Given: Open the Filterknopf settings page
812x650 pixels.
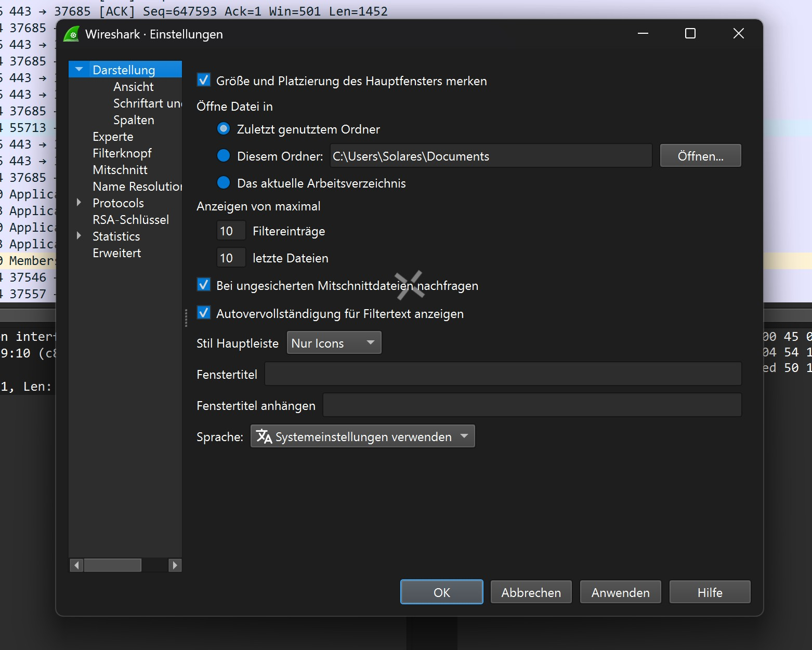Looking at the screenshot, I should pyautogui.click(x=122, y=153).
